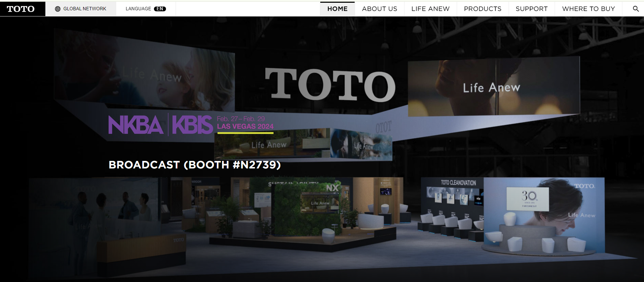Toggle the EN language badge
The height and width of the screenshot is (282, 644).
pos(160,9)
